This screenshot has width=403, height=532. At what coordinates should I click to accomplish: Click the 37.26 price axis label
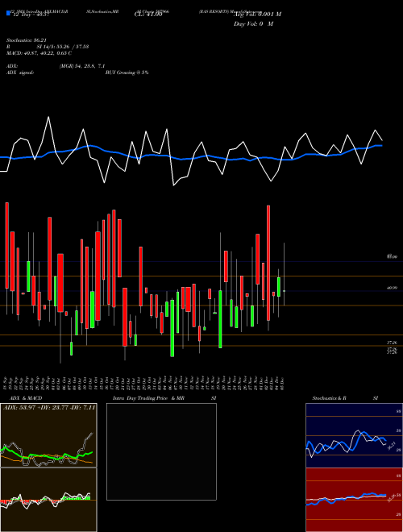click(393, 343)
